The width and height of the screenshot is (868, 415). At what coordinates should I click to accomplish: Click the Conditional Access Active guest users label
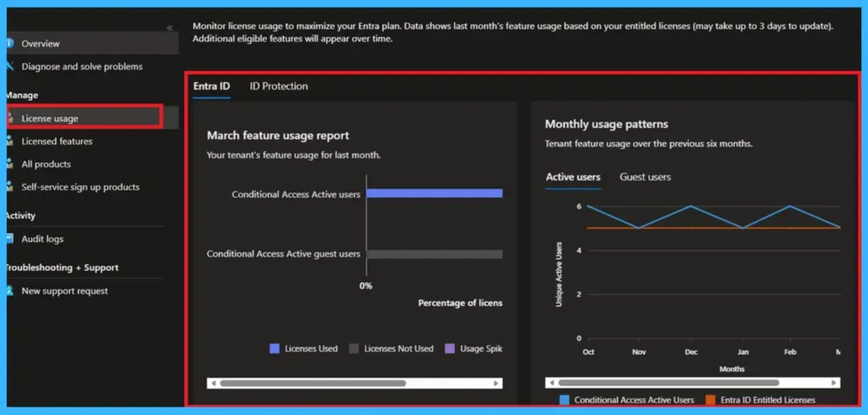[x=283, y=254]
